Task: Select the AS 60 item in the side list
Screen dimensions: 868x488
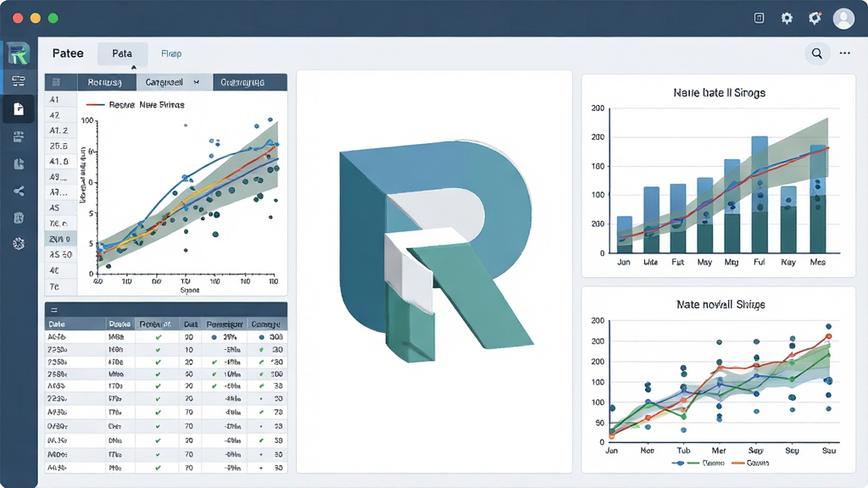Action: (x=60, y=254)
